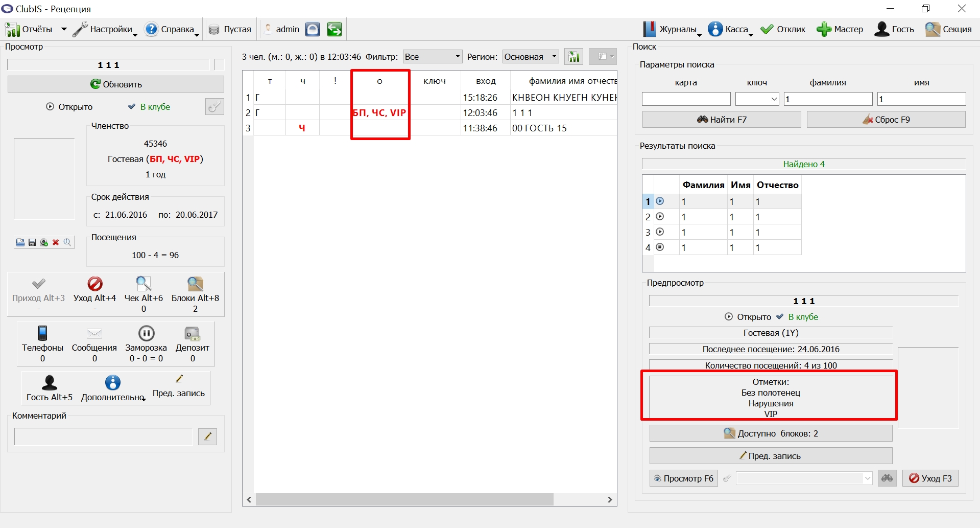Open the Журналы journals icon

[649, 29]
